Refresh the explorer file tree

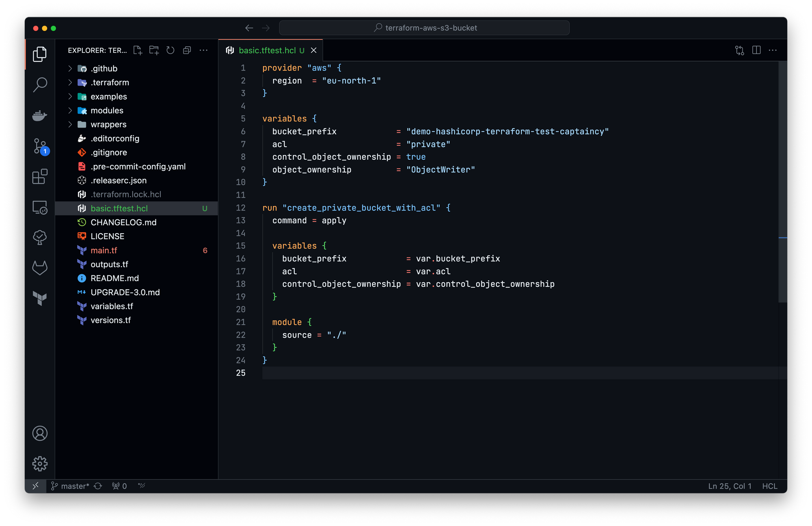click(x=171, y=50)
